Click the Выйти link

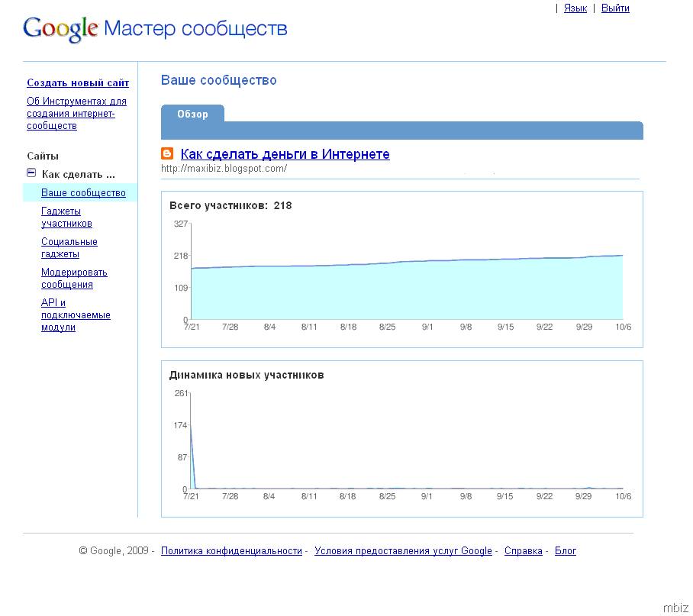click(x=615, y=8)
